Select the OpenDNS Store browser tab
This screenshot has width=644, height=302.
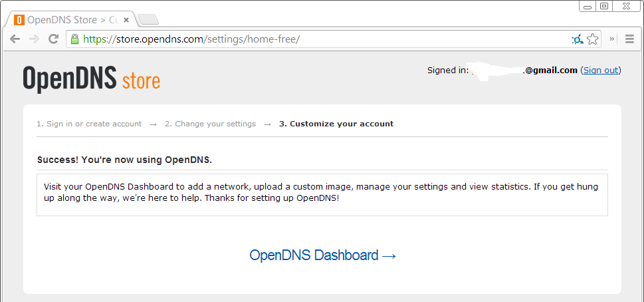(72, 20)
